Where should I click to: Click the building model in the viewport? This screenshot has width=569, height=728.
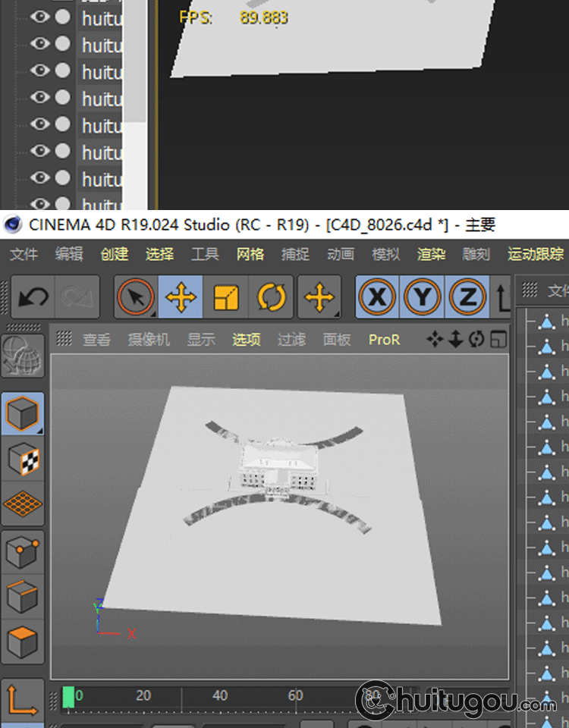(278, 468)
